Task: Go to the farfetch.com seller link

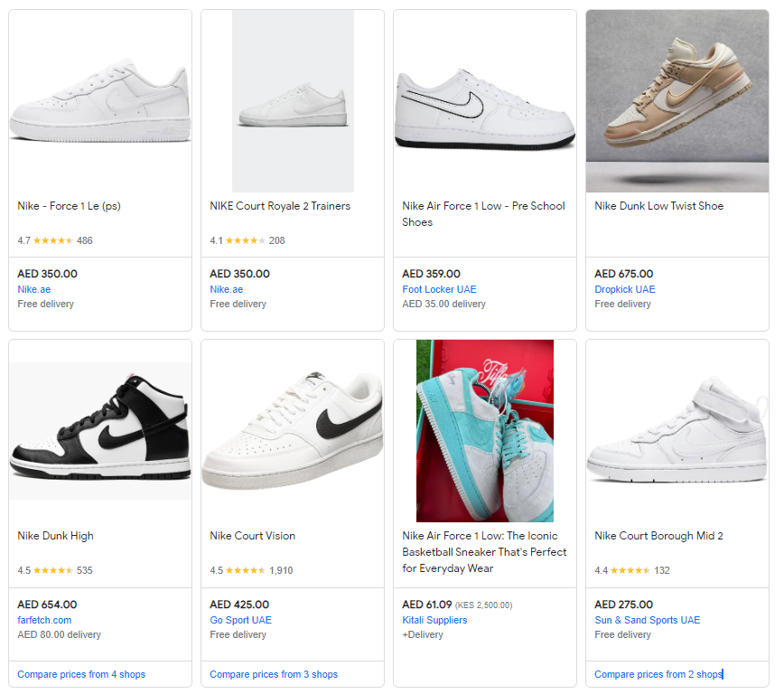Action: coord(44,620)
